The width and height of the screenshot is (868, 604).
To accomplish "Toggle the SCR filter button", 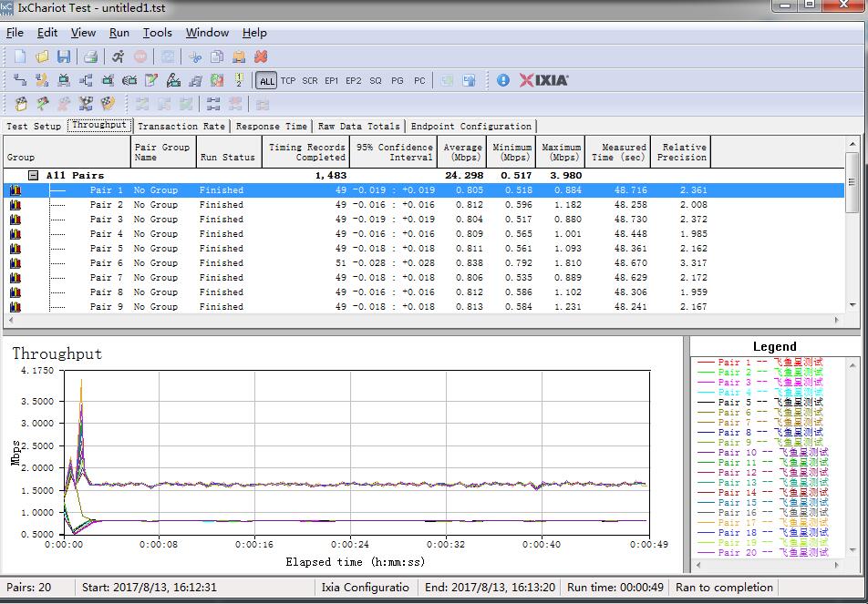I will click(x=310, y=81).
